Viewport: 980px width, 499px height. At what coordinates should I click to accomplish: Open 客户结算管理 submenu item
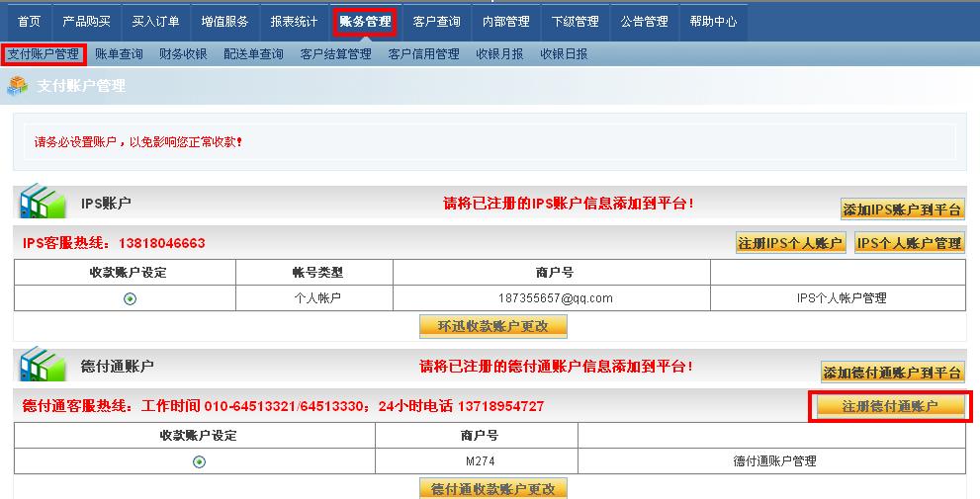pos(335,54)
